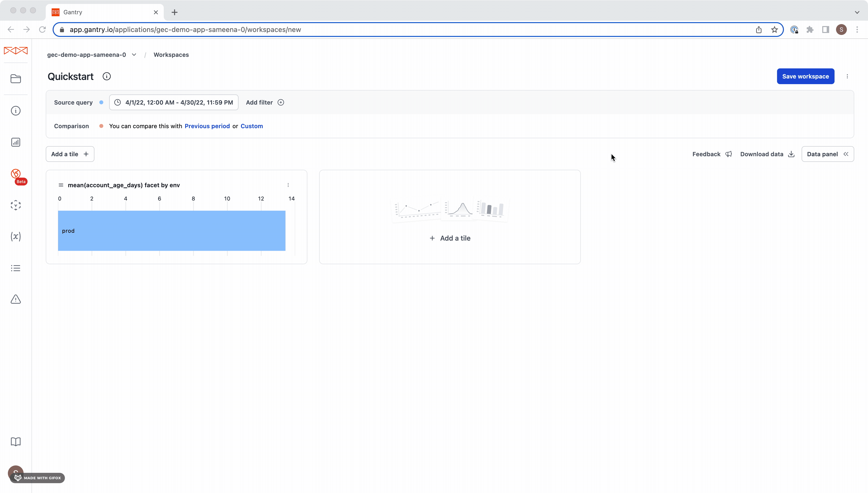Image resolution: width=868 pixels, height=493 pixels.
Task: Open workspace options three-dot menu
Action: [x=847, y=77]
